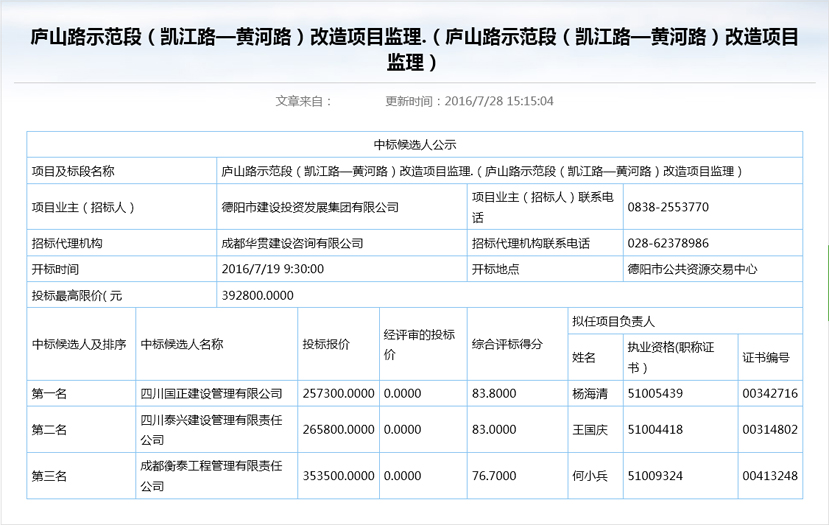Click the phone number 0838-2553770
This screenshot has height=525, width=829.
coord(668,207)
